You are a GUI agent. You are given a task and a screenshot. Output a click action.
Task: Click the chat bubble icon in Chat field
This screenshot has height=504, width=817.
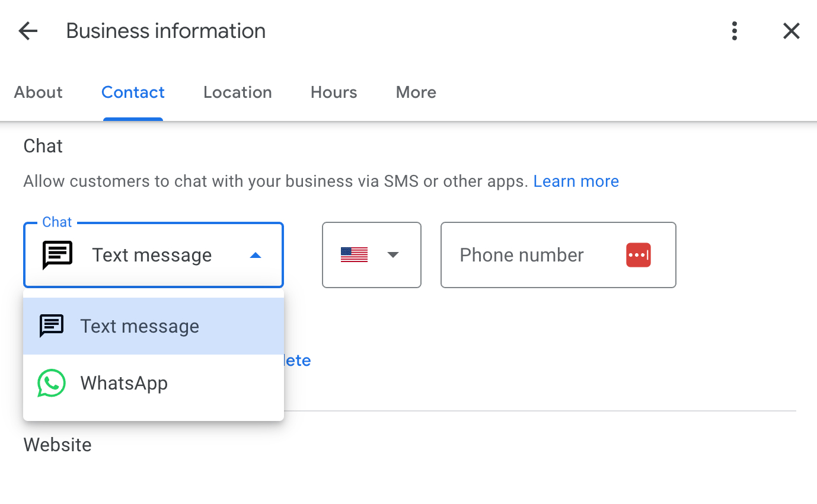coord(58,254)
